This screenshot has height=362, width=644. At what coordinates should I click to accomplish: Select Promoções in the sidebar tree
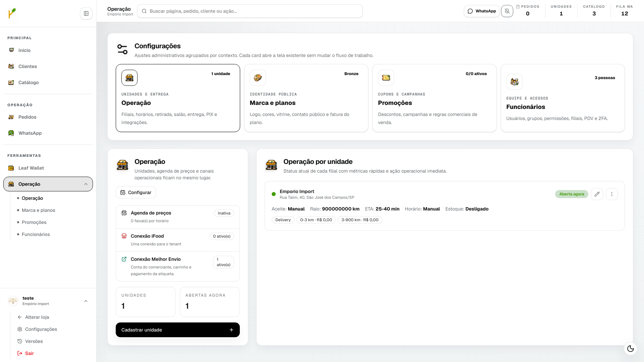34,222
